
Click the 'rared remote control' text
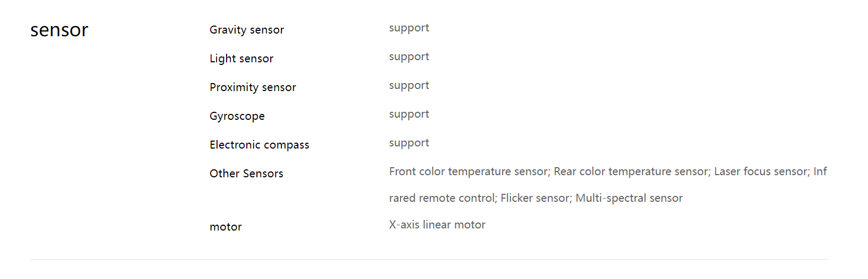point(442,198)
